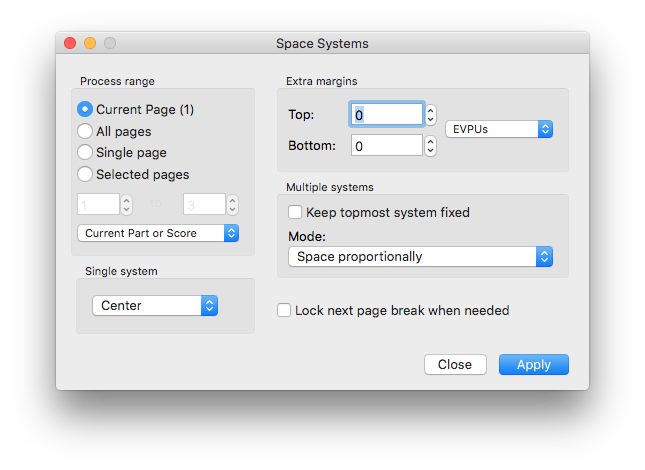Click the start page number stepper
Image resolution: width=645 pixels, height=470 pixels.
tap(126, 204)
